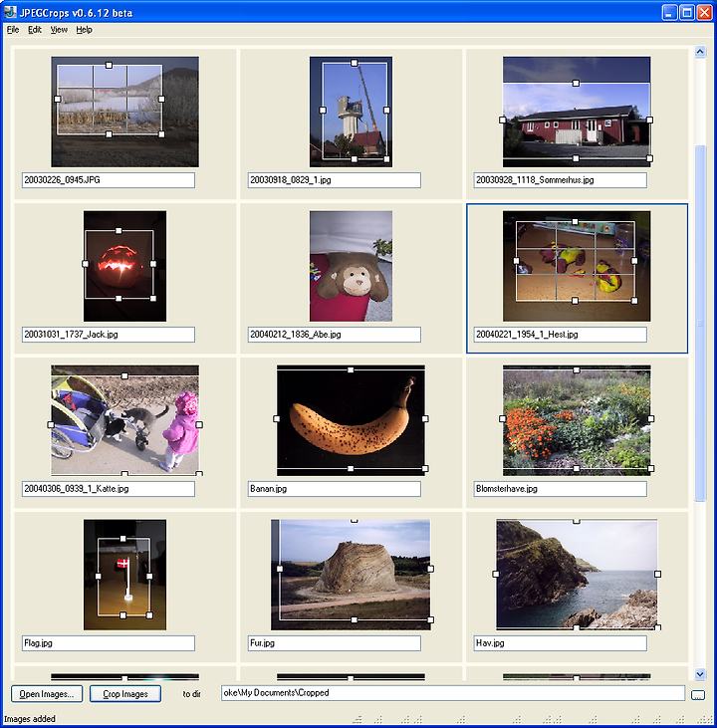Click top crop handle on Flag image
717x728 pixels.
123,539
